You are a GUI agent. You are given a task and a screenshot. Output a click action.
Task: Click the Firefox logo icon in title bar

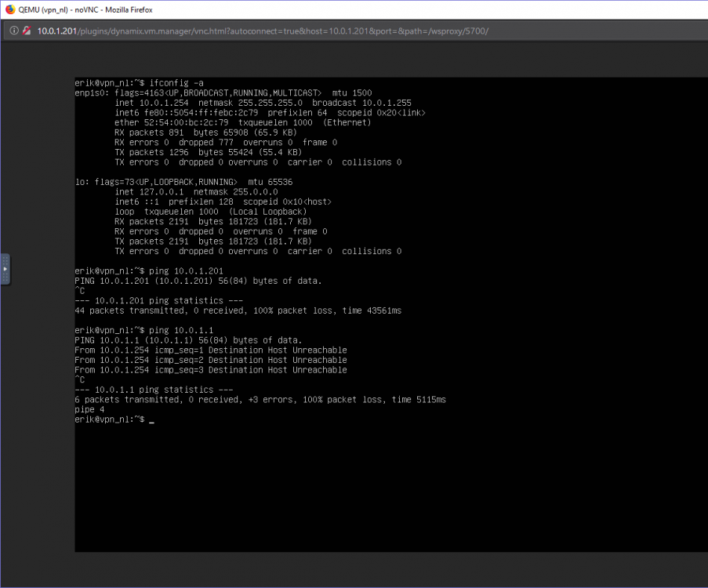(9, 9)
